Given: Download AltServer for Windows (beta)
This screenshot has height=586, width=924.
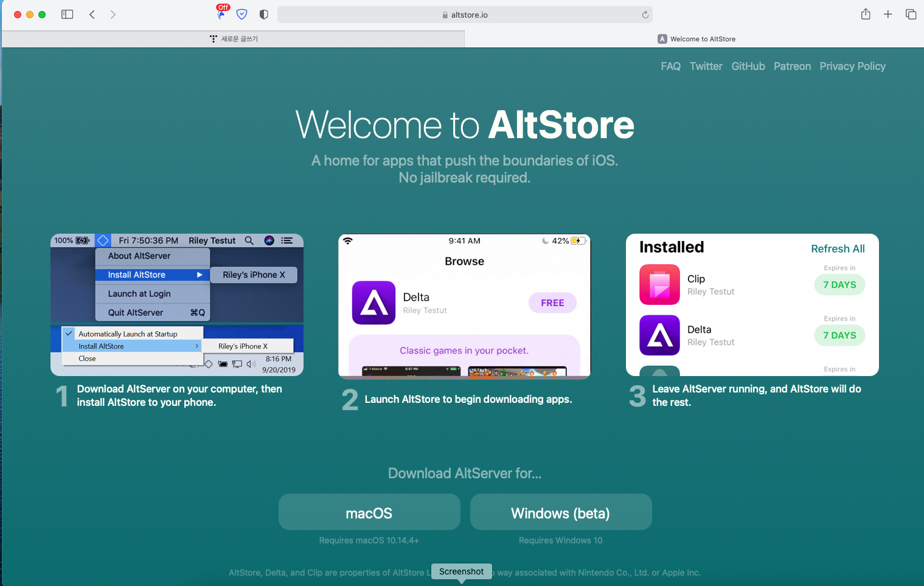Looking at the screenshot, I should point(561,512).
